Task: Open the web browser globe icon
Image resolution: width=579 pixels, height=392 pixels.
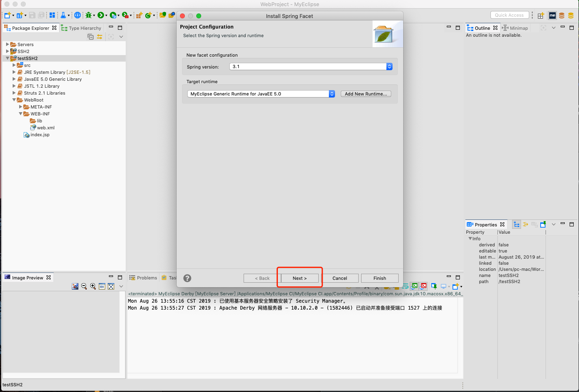Action: click(x=77, y=15)
